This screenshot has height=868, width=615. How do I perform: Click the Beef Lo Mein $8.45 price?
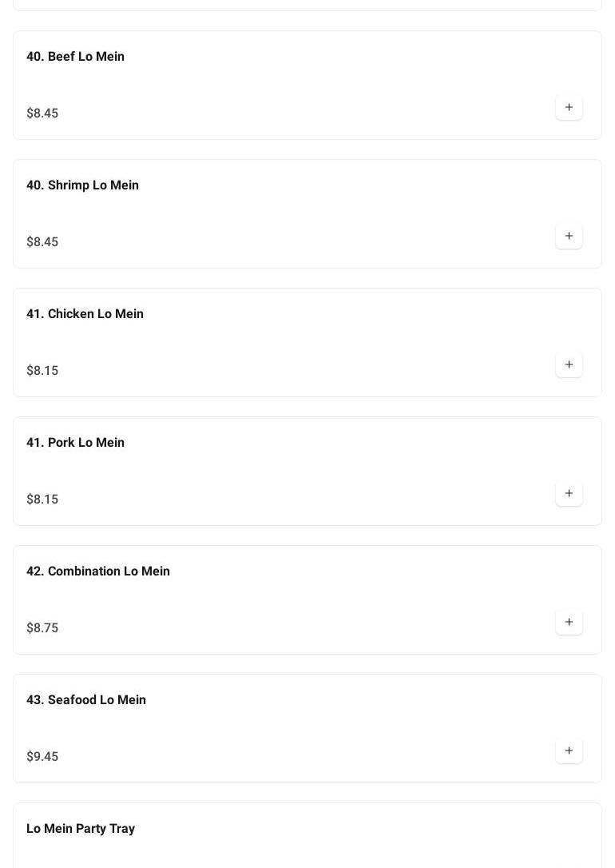pyautogui.click(x=42, y=113)
